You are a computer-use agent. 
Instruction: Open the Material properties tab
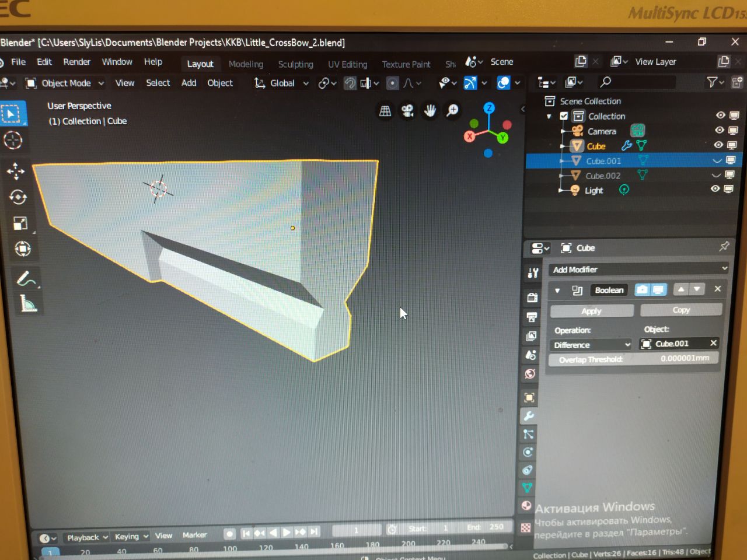[526, 506]
